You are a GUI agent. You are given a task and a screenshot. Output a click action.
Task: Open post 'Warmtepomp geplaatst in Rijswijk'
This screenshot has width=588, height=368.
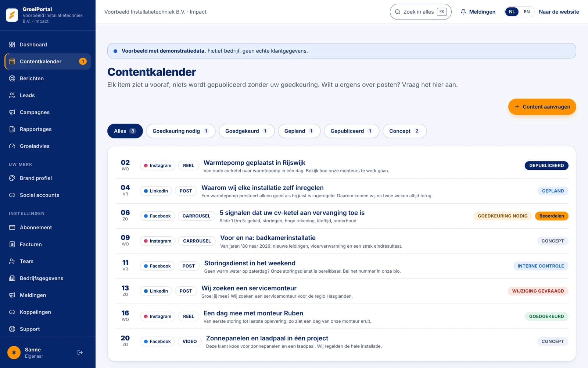[x=254, y=163]
